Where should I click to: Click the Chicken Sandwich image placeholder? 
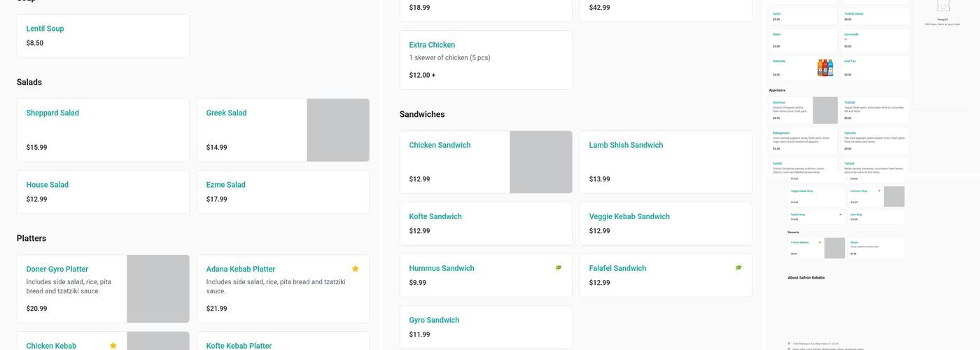pos(540,162)
